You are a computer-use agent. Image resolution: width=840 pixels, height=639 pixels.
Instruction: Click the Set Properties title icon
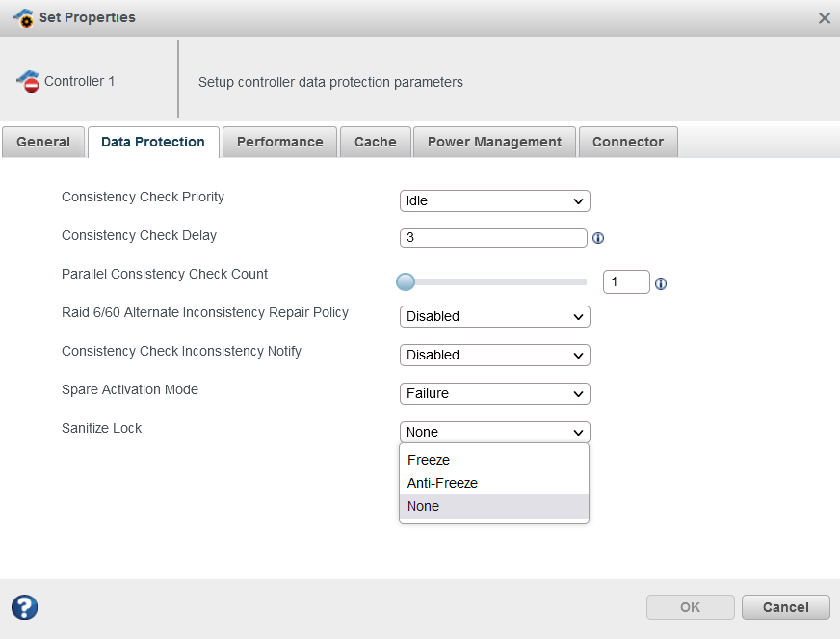tap(24, 18)
